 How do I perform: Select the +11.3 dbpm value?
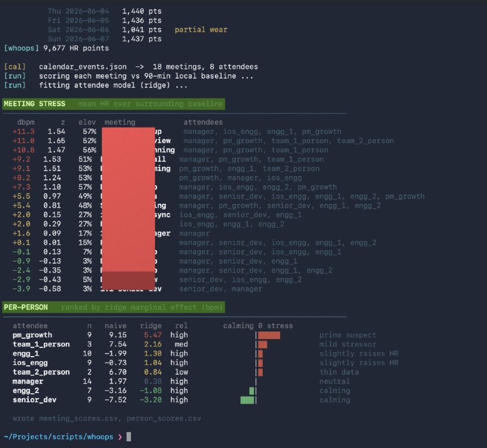coord(23,131)
